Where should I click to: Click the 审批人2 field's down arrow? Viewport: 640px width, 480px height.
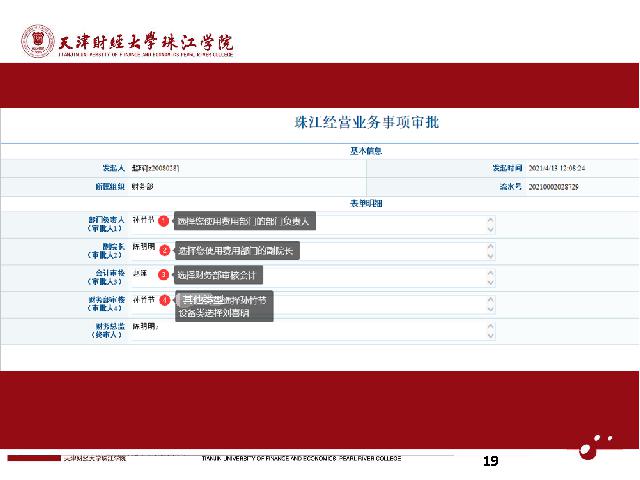tap(490, 256)
